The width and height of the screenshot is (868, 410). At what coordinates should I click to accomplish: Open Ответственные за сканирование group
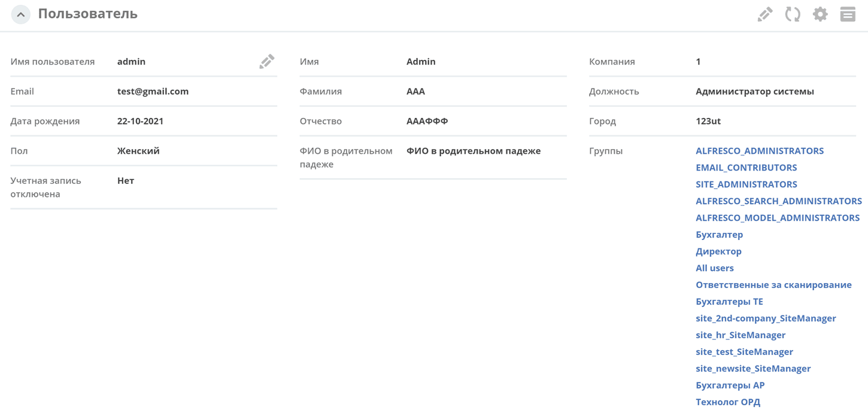pos(773,285)
